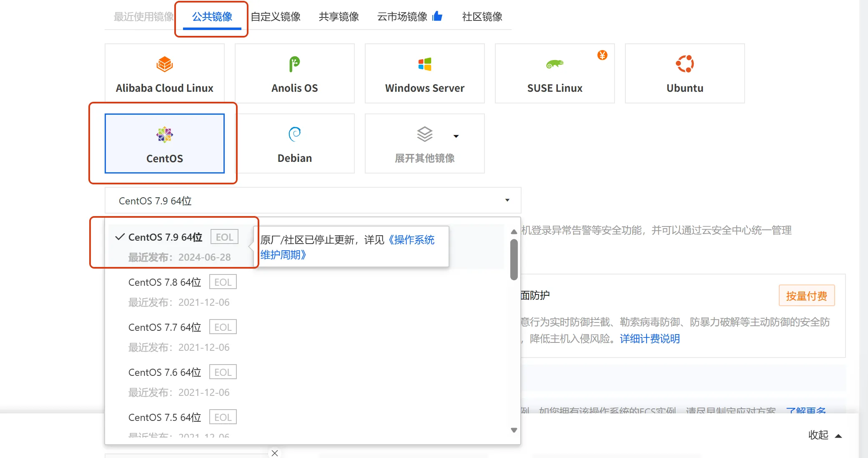Screen dimensions: 868x458
Task: Click the EOL tag on CentOS 7.7
Action: pyautogui.click(x=223, y=327)
